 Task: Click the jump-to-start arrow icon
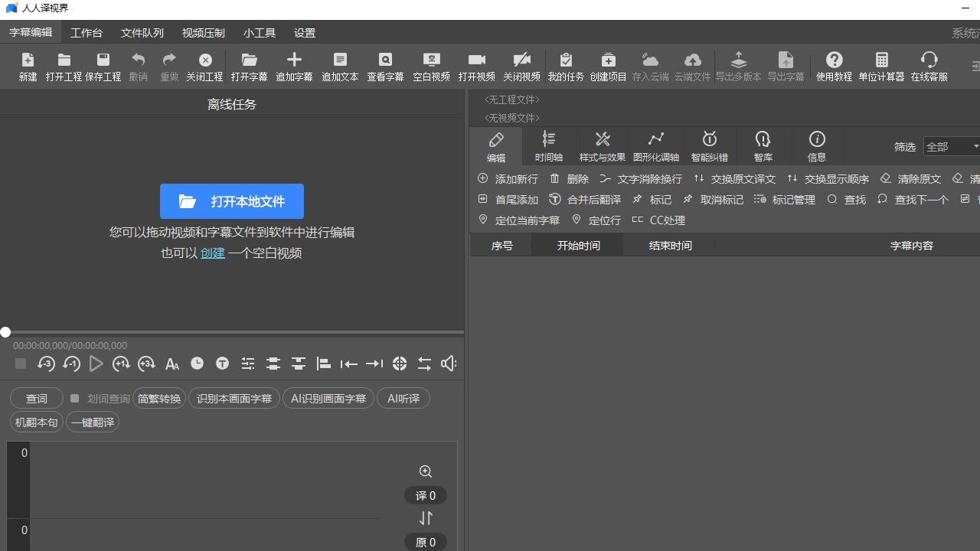coord(348,364)
